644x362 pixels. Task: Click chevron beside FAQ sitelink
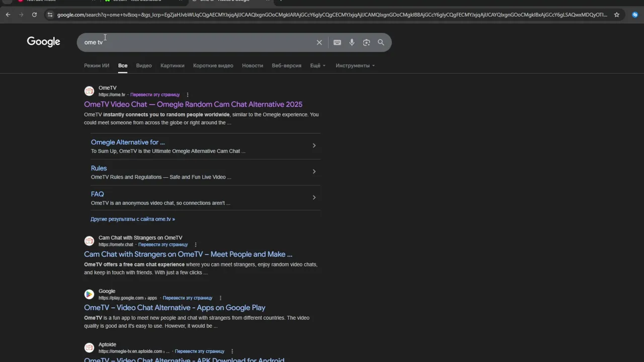[314, 198]
